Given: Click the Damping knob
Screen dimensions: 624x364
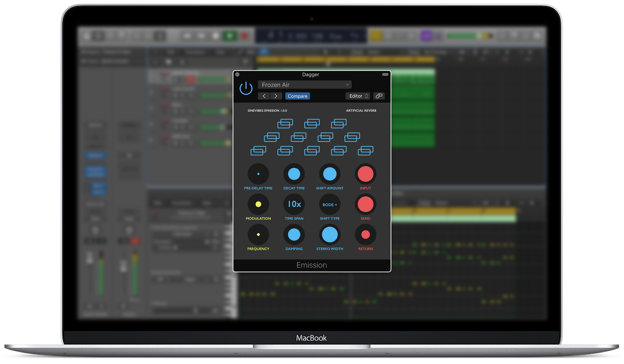Looking at the screenshot, I should click(x=294, y=235).
